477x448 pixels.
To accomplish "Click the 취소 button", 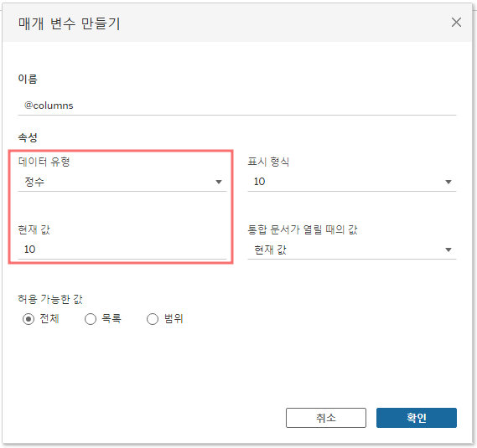I will coord(326,418).
